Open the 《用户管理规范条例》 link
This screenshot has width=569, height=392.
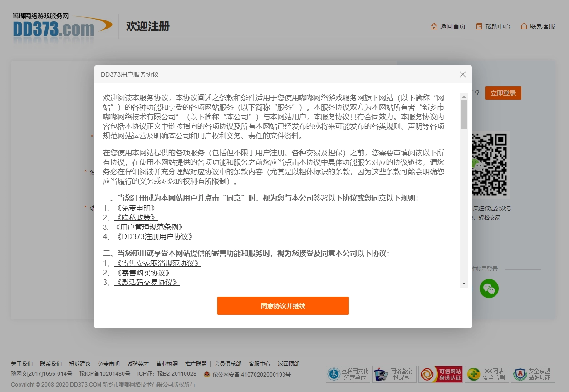pyautogui.click(x=149, y=227)
